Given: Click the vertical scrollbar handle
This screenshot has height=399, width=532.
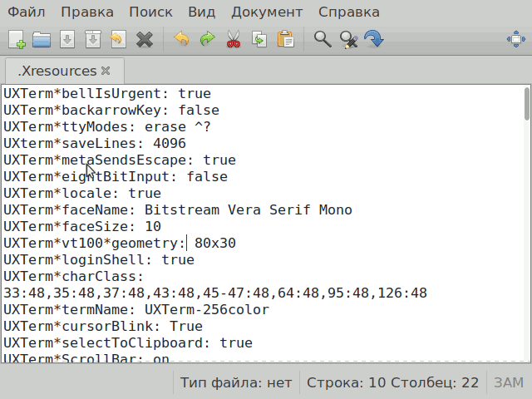Looking at the screenshot, I should 526,104.
